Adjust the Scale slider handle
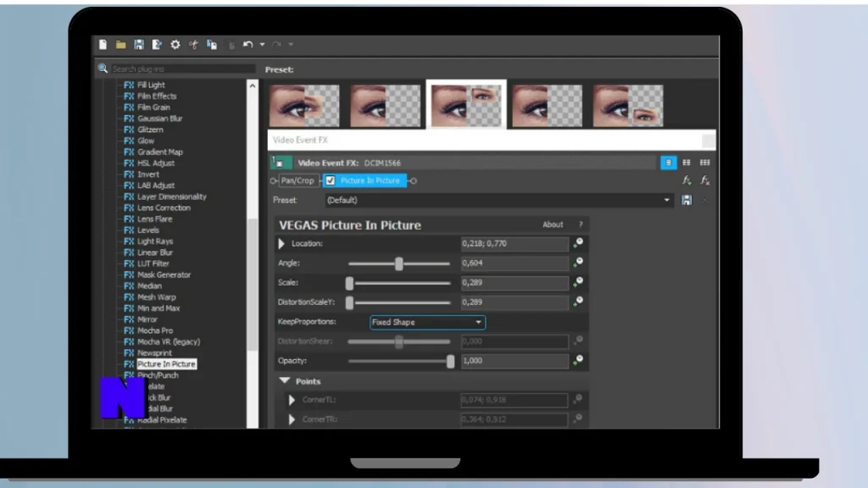The width and height of the screenshot is (868, 488). tap(349, 283)
